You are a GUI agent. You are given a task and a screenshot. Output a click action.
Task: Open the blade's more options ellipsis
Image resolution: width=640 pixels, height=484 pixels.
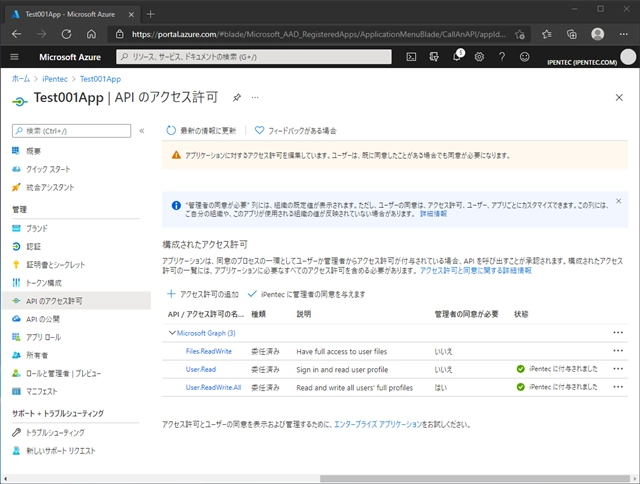(x=255, y=98)
